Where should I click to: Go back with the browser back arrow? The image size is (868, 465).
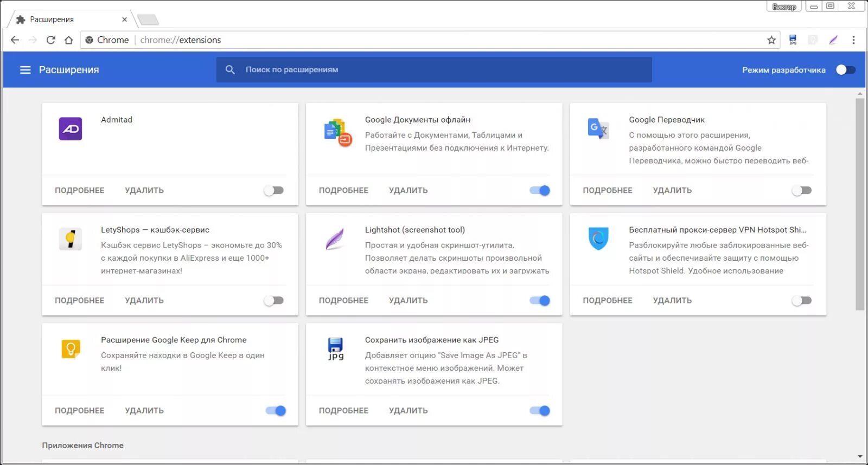point(15,40)
